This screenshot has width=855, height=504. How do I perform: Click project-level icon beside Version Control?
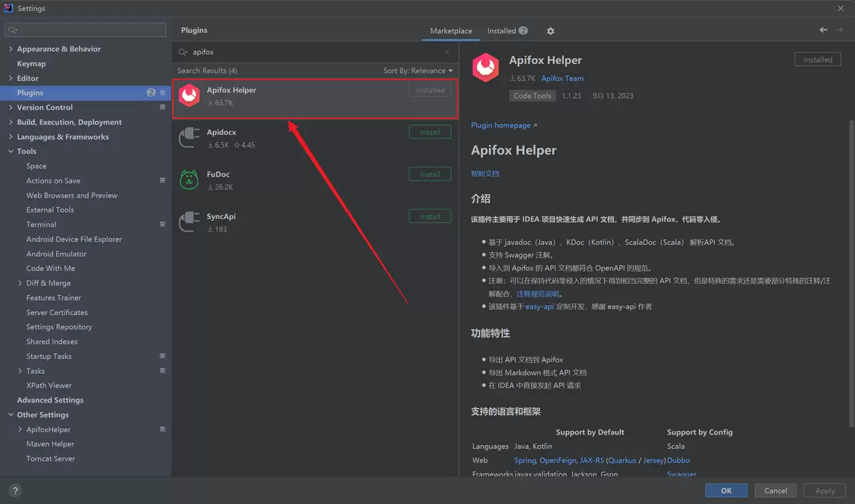(x=162, y=107)
